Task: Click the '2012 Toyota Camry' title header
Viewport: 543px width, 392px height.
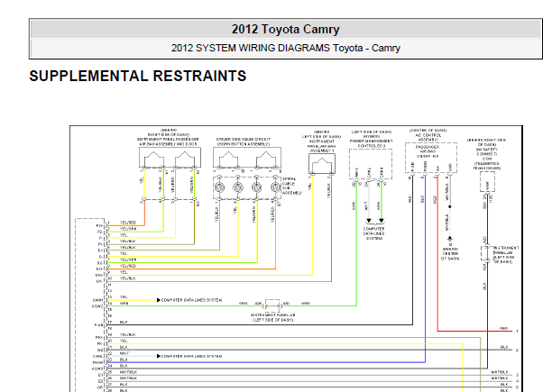Action: [285, 29]
